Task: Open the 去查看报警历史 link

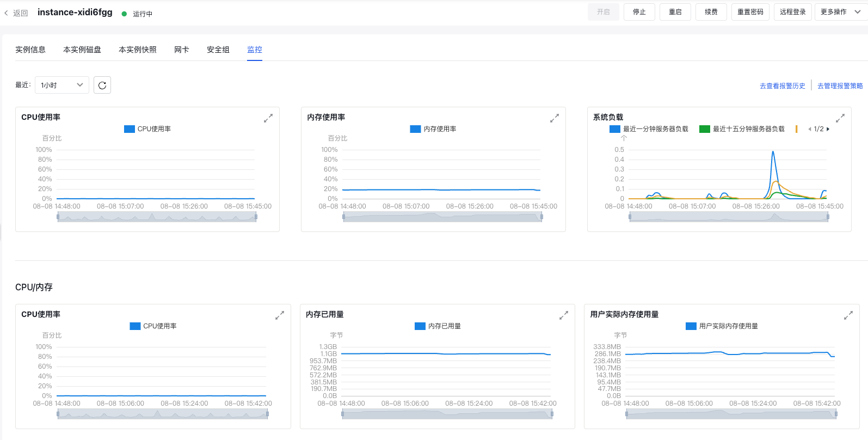Action: [x=783, y=86]
